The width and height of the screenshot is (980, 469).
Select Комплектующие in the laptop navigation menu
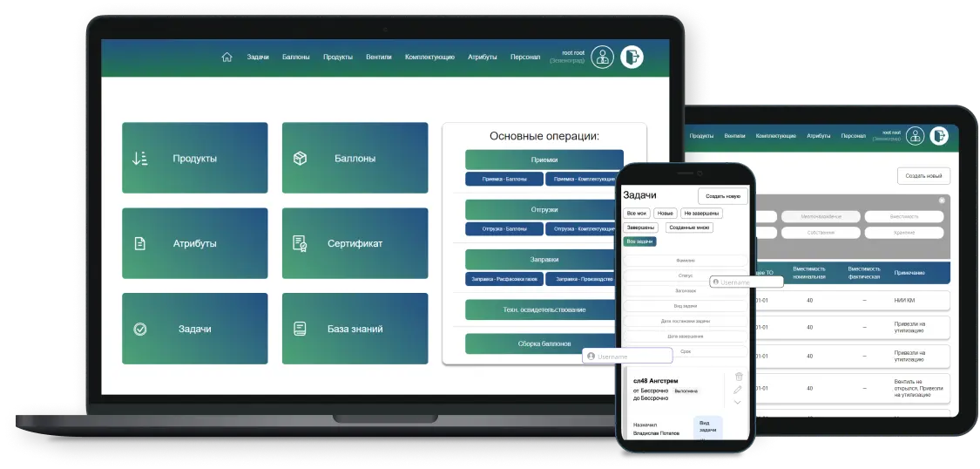pos(429,58)
